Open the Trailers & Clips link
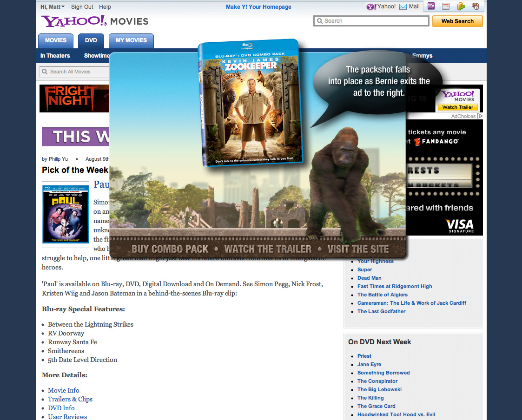Screen dimensions: 522x420 70,399
